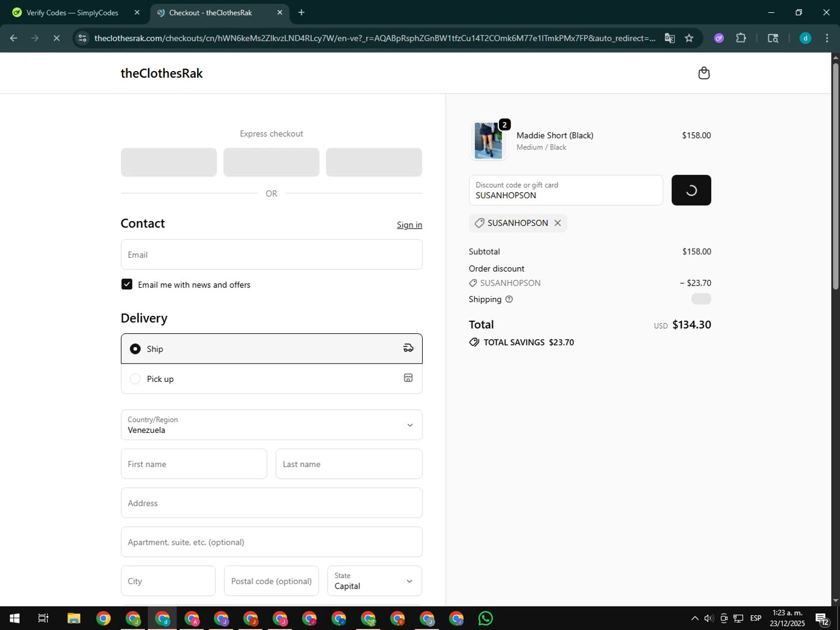Click the $134.30 total amount
Screen dimensions: 840x630
(692, 325)
